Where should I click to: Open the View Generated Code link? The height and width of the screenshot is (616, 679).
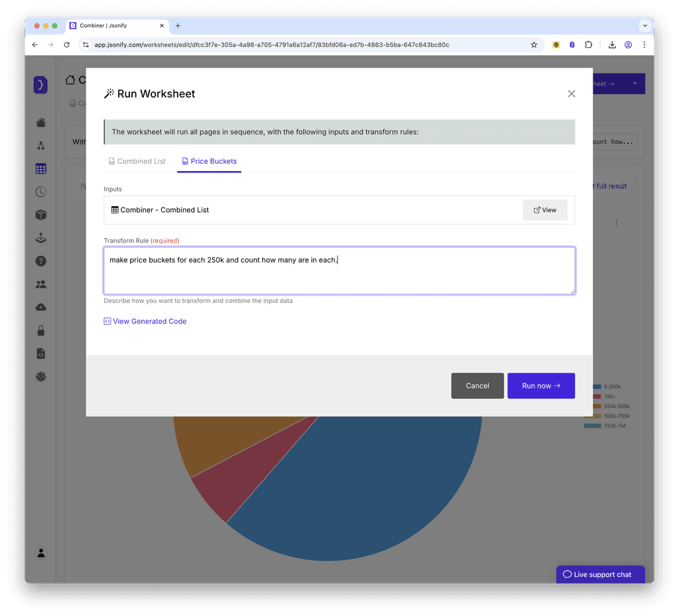click(x=145, y=321)
